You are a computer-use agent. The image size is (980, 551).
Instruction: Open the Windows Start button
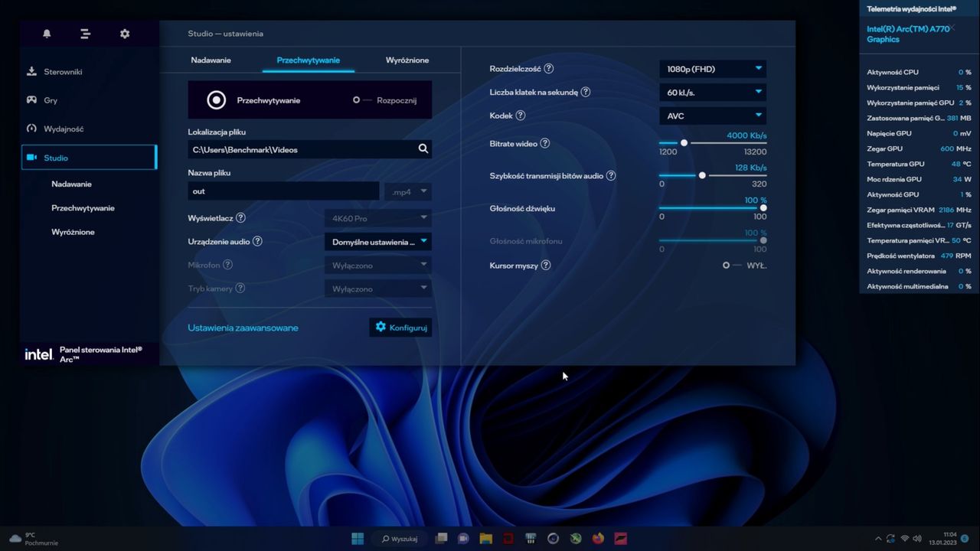tap(358, 539)
